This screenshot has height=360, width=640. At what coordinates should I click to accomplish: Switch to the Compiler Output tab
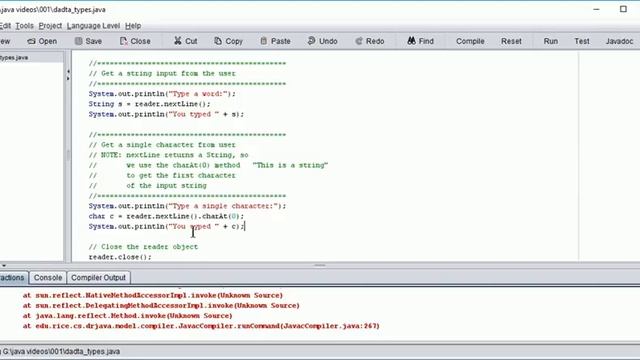98,278
